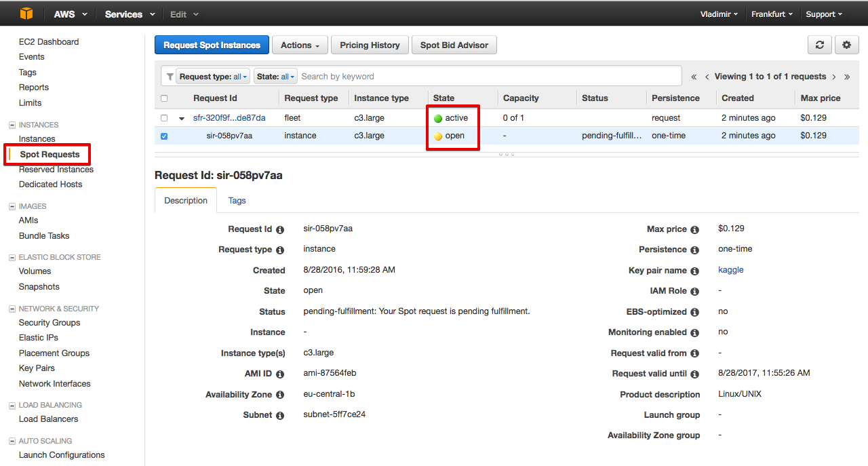868x466 pixels.
Task: Open the Vladimir account menu
Action: (x=719, y=14)
